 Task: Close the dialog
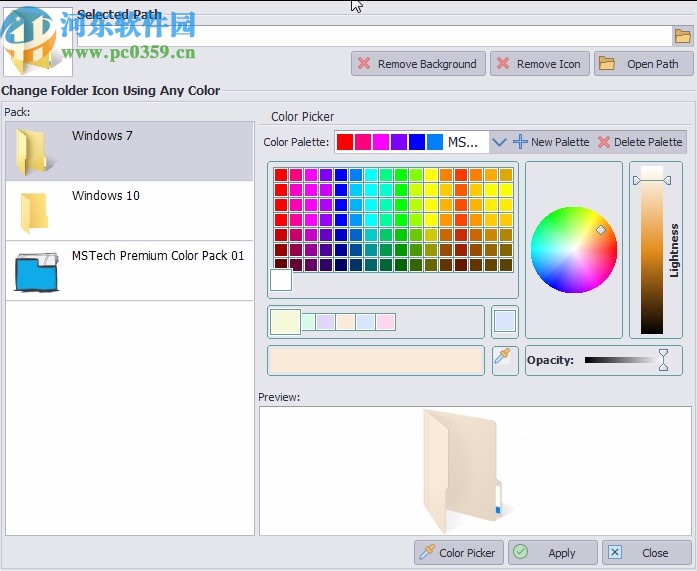coord(646,553)
